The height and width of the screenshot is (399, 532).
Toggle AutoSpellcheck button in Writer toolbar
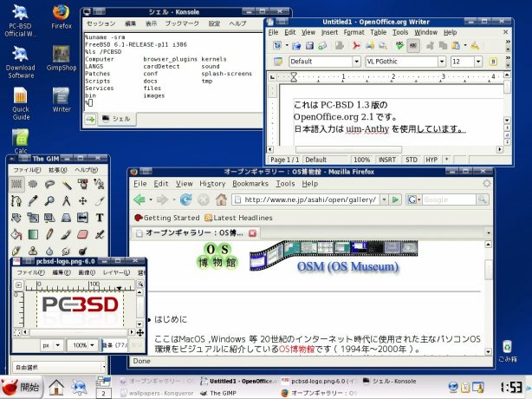413,45
